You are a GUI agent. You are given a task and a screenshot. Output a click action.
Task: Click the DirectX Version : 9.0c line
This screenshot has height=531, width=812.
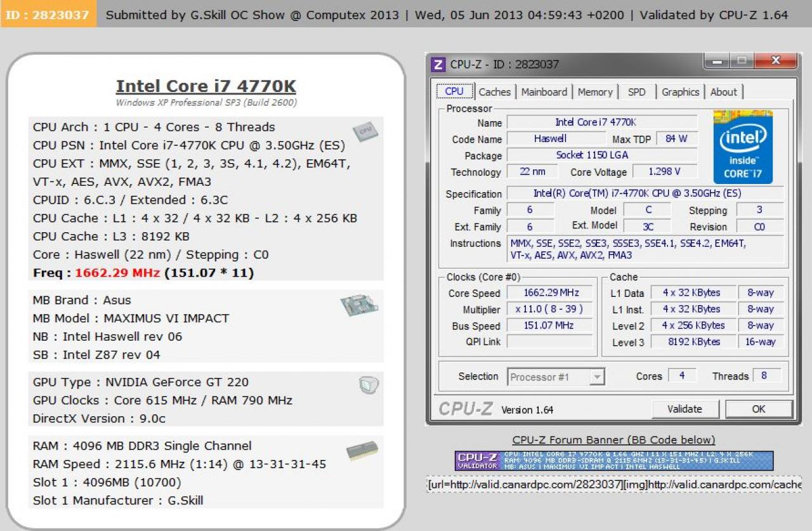tap(99, 419)
